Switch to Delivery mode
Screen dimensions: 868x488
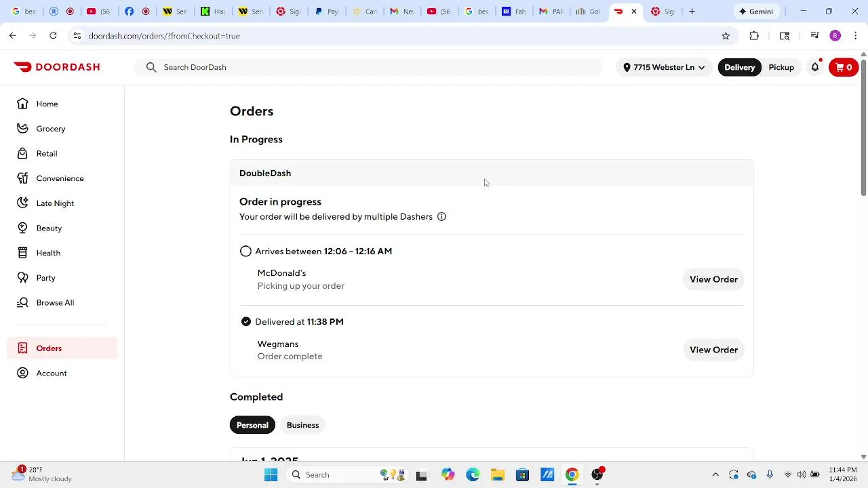tap(740, 67)
